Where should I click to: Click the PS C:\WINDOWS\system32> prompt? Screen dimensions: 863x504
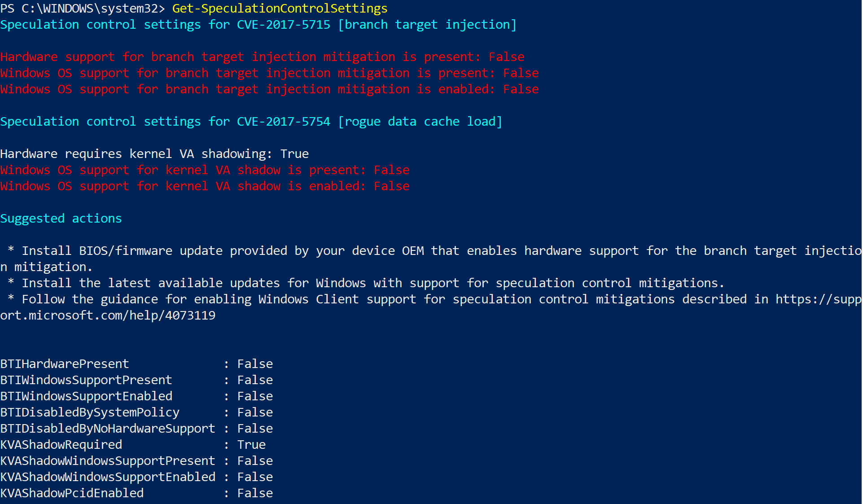tap(83, 9)
